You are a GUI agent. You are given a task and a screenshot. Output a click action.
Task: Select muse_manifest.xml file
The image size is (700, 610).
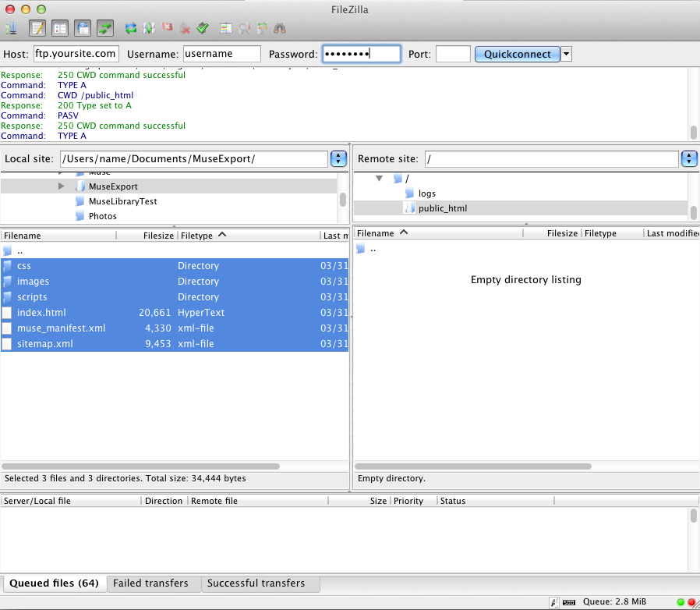[175, 328]
